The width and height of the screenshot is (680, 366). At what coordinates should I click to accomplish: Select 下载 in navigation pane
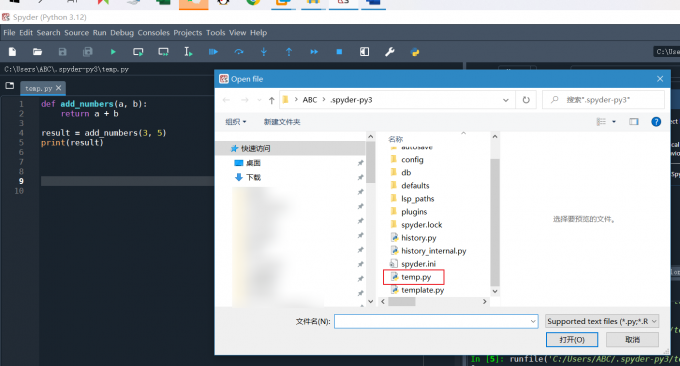(x=253, y=177)
